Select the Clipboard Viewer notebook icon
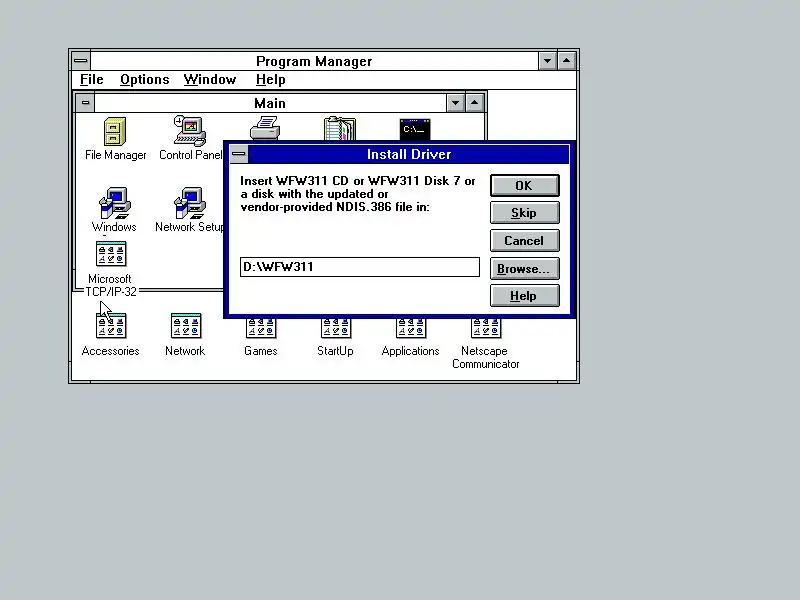This screenshot has width=800, height=600. point(340,129)
